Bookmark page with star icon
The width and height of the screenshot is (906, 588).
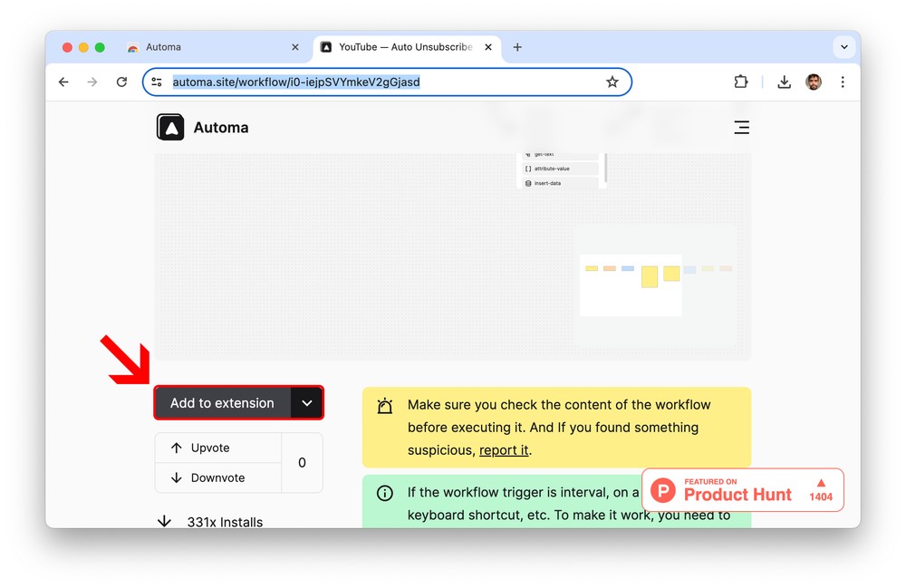612,82
